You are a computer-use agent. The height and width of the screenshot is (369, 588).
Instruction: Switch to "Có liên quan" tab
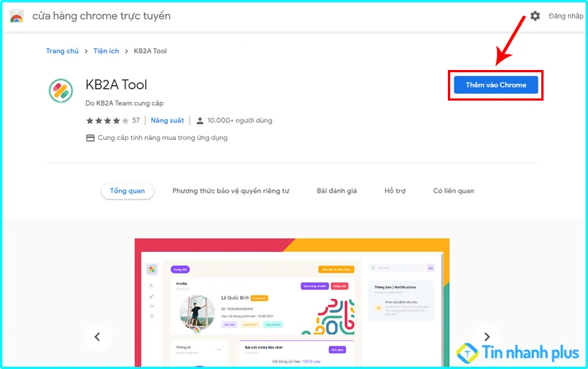(x=453, y=191)
